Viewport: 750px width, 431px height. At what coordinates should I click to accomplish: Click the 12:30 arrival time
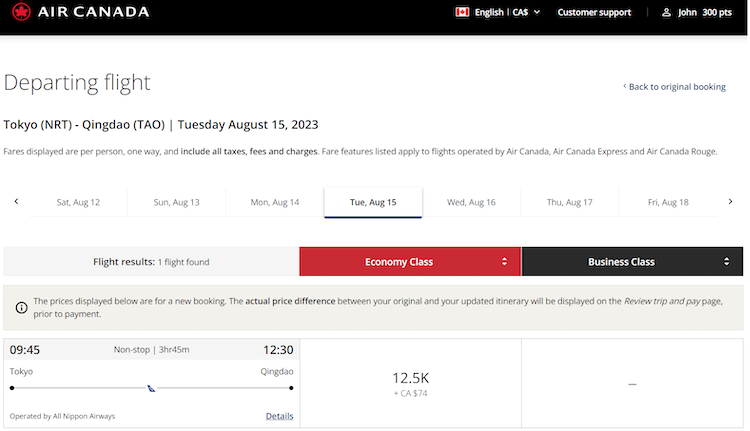278,350
